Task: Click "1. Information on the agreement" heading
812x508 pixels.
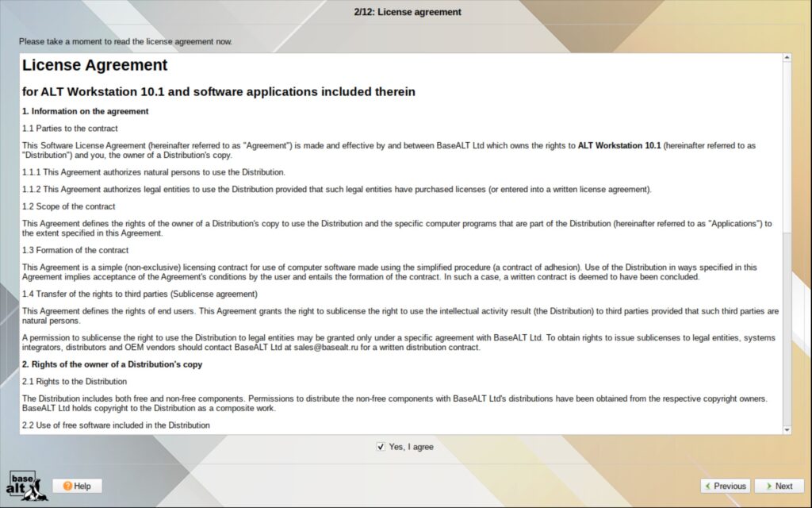Action: [86, 111]
